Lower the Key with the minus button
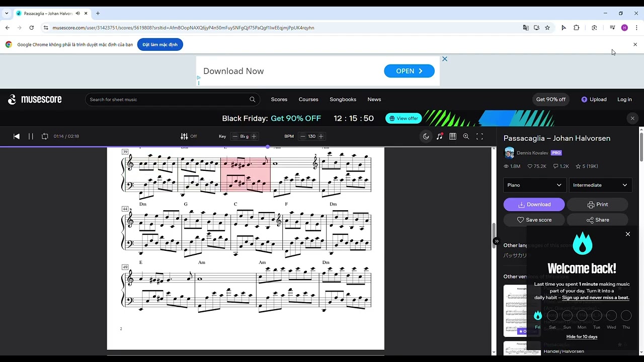The width and height of the screenshot is (644, 362). pos(235,136)
